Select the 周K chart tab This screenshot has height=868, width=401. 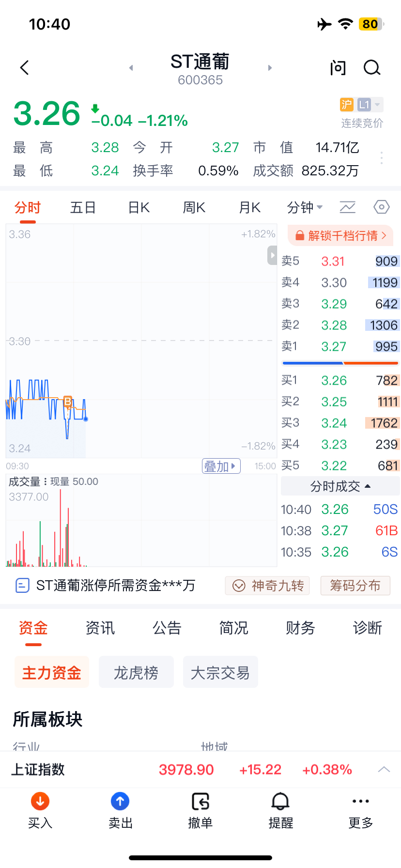tap(194, 207)
